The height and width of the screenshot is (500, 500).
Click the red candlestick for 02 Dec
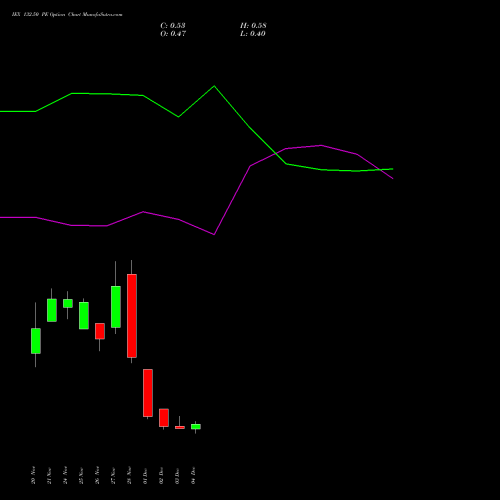tap(164, 418)
